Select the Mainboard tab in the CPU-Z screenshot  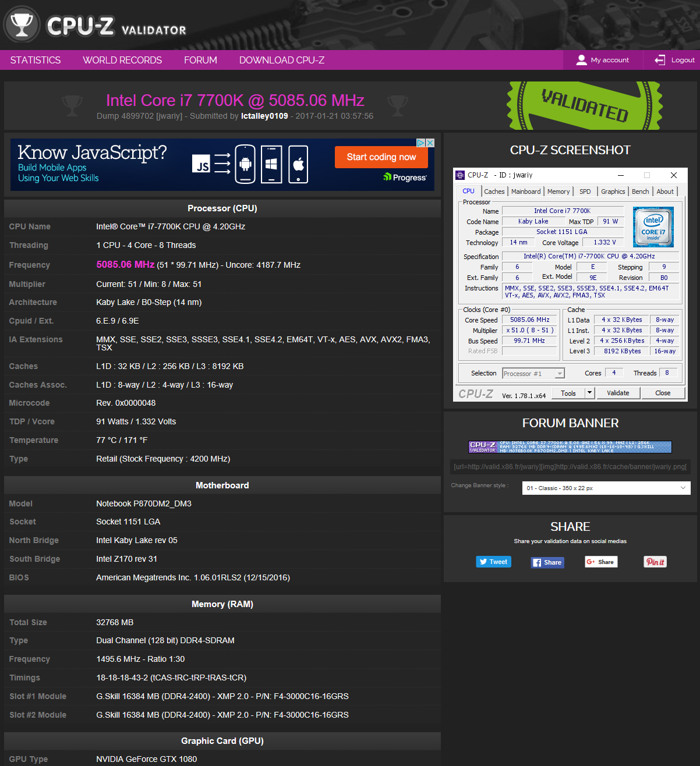(x=526, y=191)
